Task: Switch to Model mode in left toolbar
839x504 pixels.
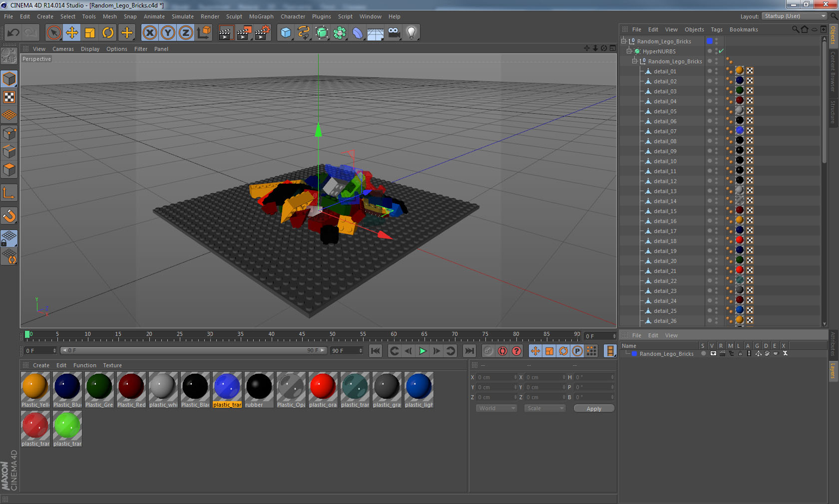Action: (x=9, y=79)
